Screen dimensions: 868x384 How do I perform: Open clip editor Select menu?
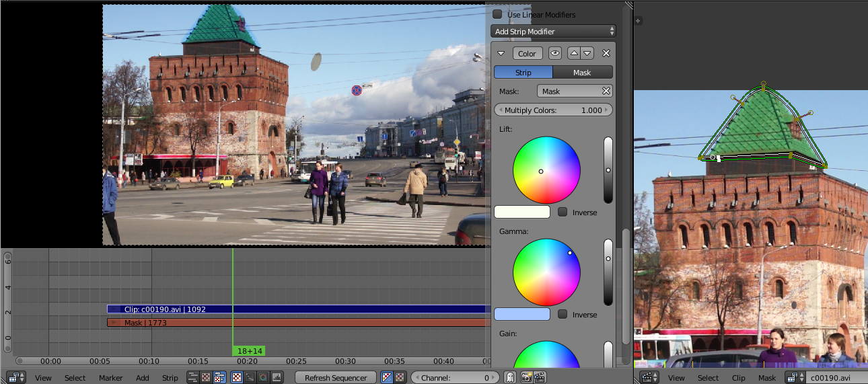click(x=708, y=377)
